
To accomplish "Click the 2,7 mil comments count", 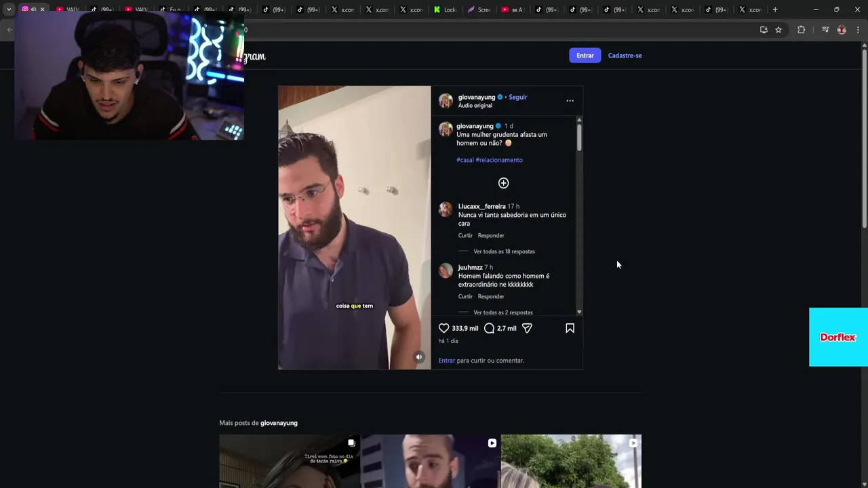I will [x=507, y=328].
